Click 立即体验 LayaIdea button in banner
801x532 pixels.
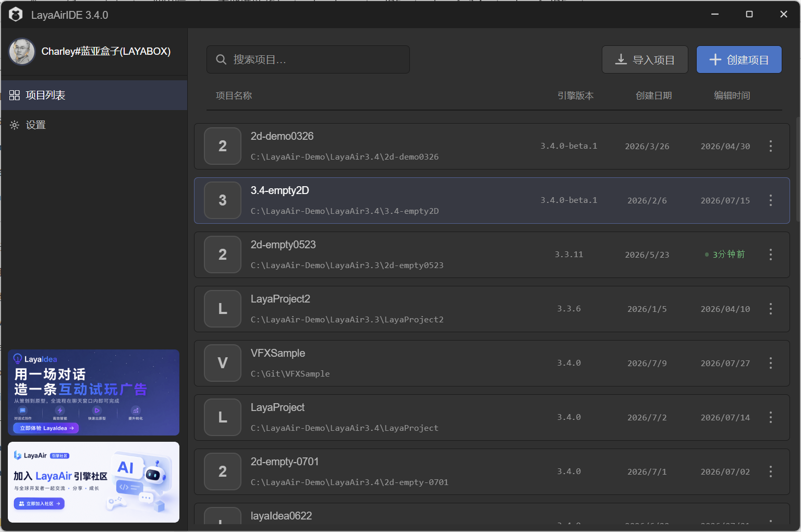click(x=46, y=428)
